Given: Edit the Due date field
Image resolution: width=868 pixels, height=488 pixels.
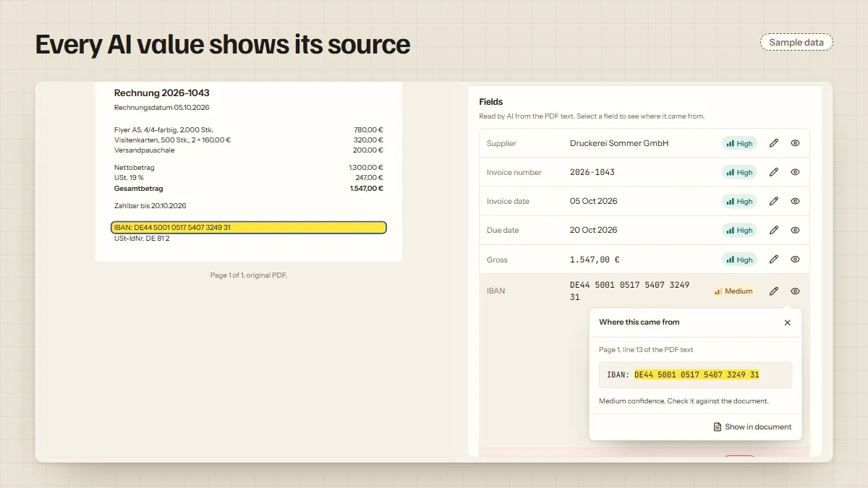Looking at the screenshot, I should tap(774, 230).
